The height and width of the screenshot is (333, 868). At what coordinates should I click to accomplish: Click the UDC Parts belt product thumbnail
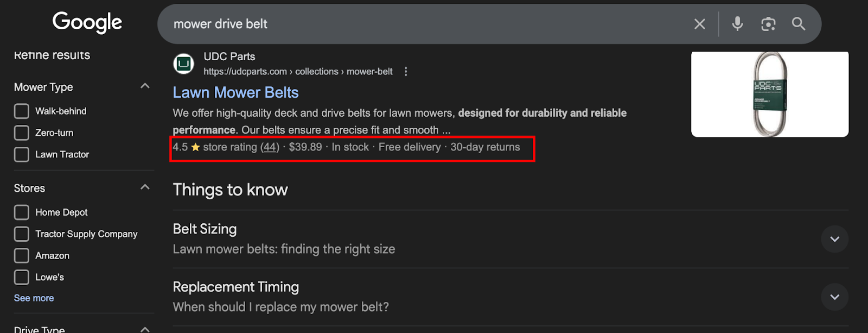pos(770,94)
